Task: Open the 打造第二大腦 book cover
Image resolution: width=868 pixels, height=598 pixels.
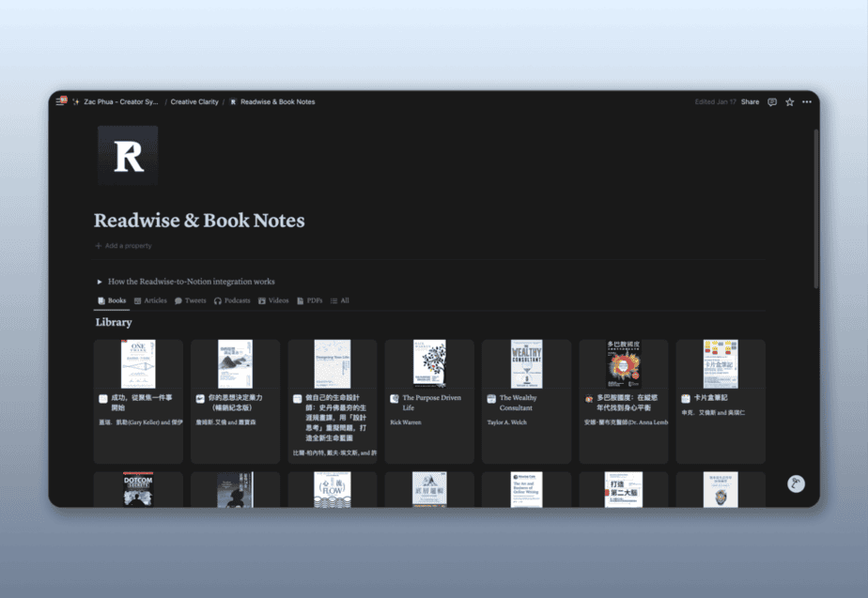Action: (624, 489)
